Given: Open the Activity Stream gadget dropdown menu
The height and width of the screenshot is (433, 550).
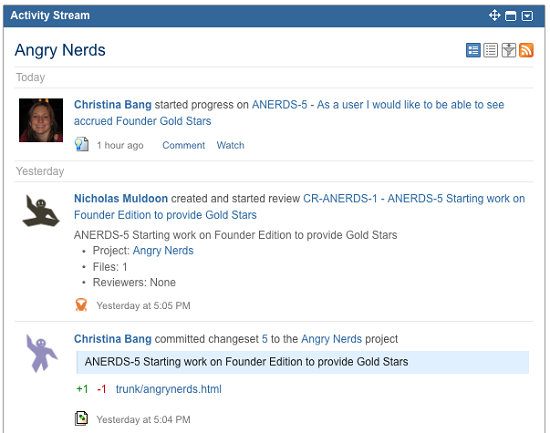Looking at the screenshot, I should pos(527,16).
